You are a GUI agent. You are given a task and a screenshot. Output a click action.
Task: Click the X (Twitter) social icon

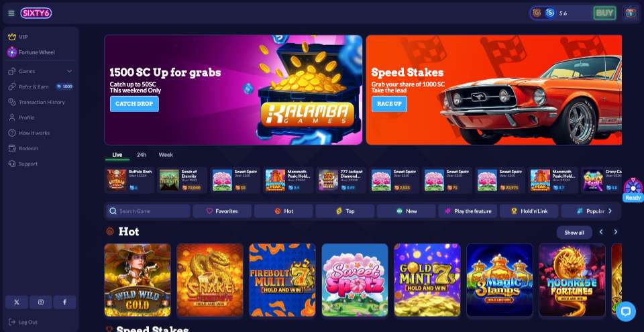(17, 302)
